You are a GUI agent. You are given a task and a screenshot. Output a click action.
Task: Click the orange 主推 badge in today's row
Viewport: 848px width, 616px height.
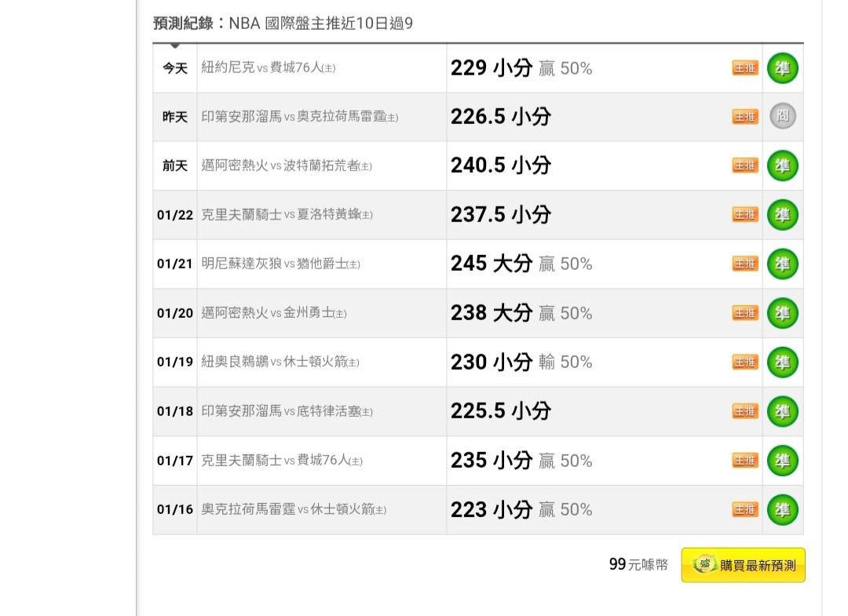pyautogui.click(x=745, y=68)
